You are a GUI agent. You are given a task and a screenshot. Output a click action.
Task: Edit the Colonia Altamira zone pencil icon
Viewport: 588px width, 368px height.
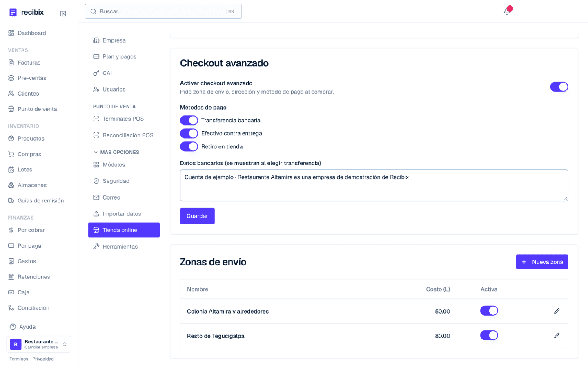pos(557,311)
